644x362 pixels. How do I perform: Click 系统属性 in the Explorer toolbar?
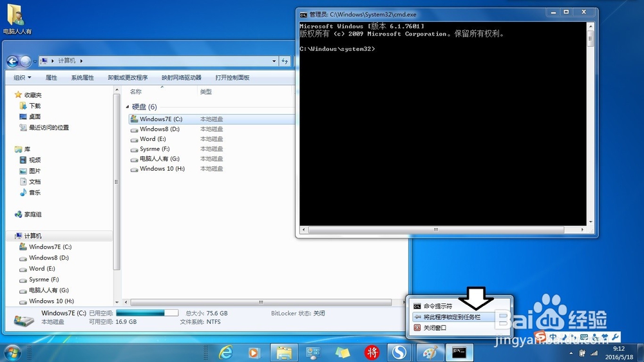[82, 78]
